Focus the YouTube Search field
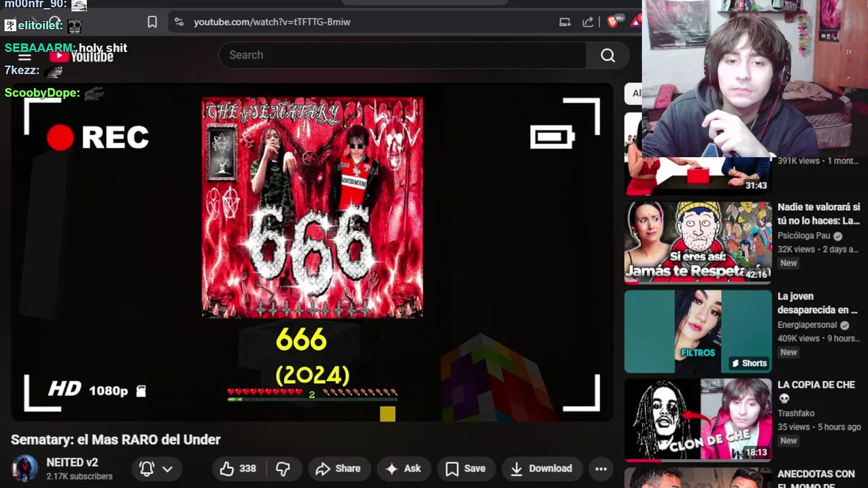This screenshot has width=868, height=488. pyautogui.click(x=402, y=55)
